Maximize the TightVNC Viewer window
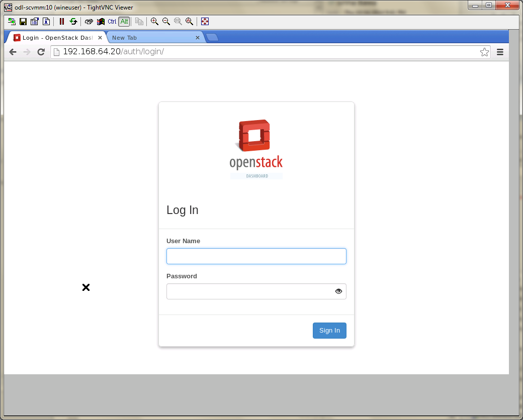Screen dimensions: 523x420 coord(489,6)
